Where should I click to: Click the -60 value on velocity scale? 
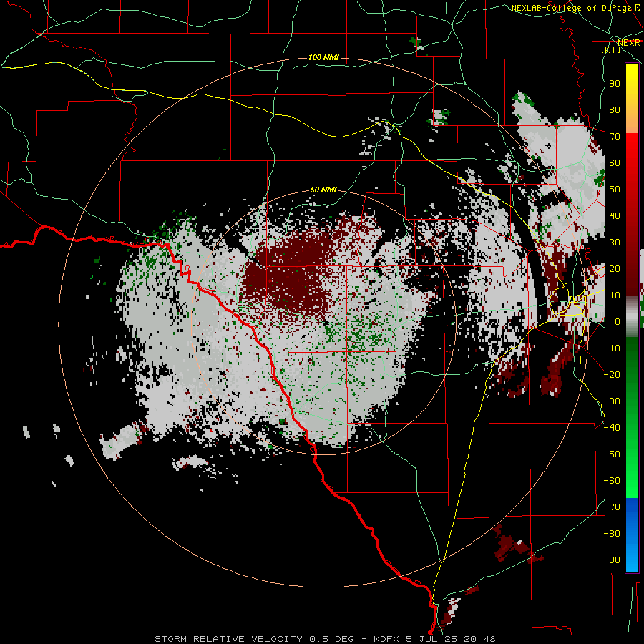612,481
